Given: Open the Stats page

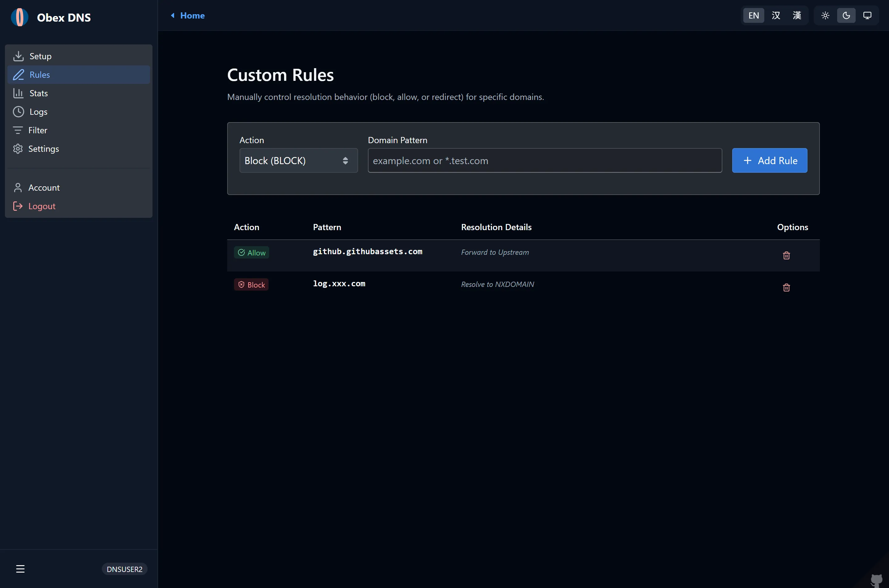Looking at the screenshot, I should [78, 93].
